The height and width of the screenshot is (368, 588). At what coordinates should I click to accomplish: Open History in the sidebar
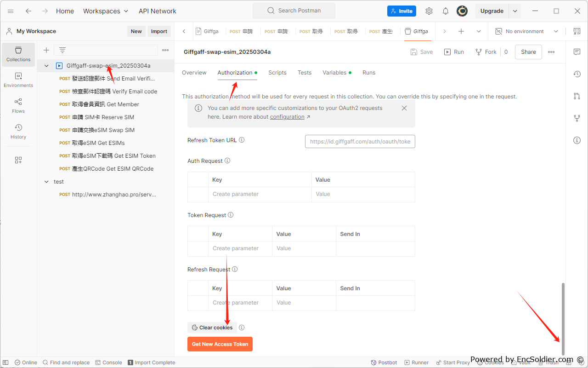(x=18, y=132)
